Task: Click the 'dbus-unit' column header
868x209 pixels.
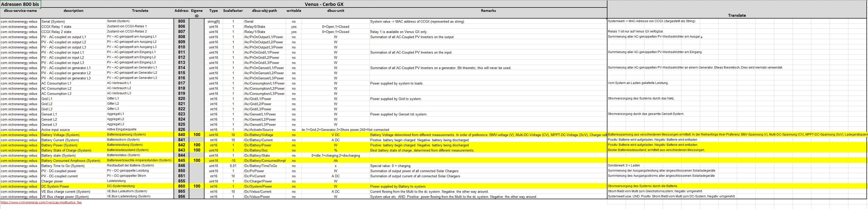Action: pyautogui.click(x=336, y=11)
